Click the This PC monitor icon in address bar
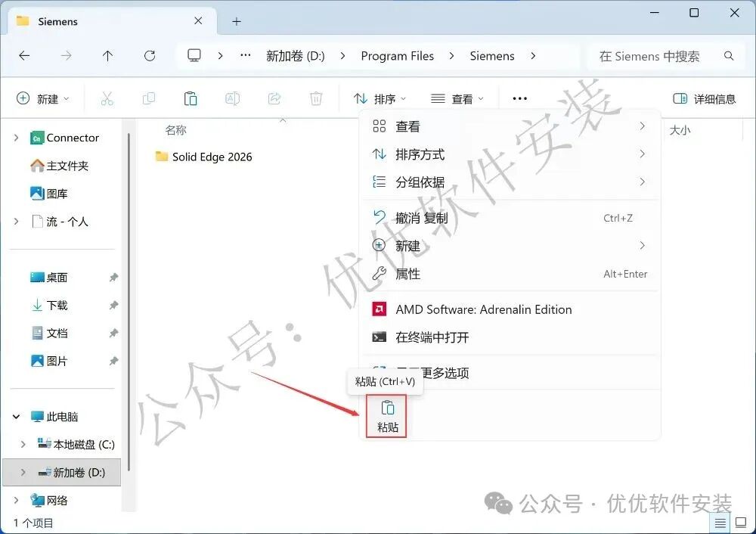The width and height of the screenshot is (756, 534). 194,55
